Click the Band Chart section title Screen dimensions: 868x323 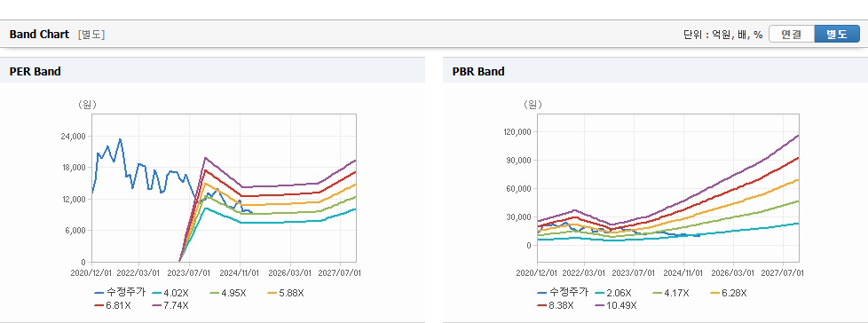coord(39,35)
